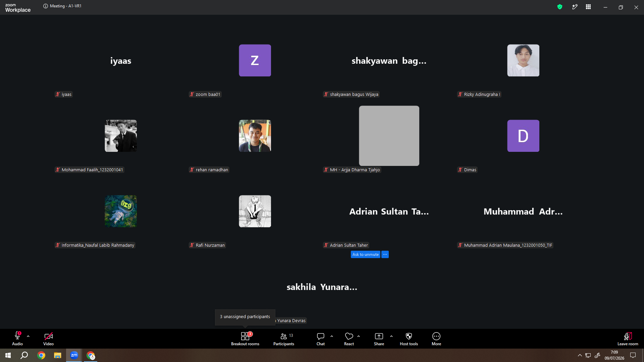
Task: Open the Chat panel
Action: [x=321, y=339]
